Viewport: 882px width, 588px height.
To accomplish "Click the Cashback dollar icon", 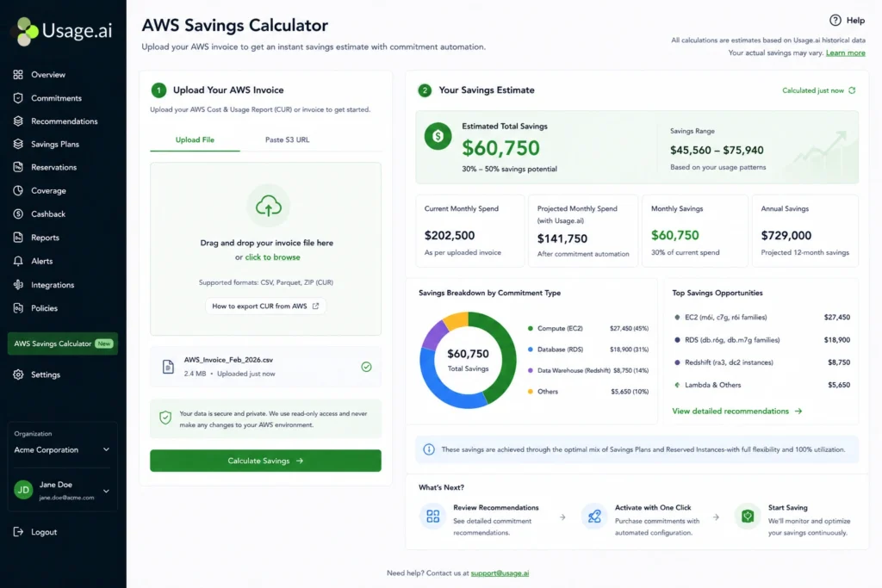I will coord(18,214).
